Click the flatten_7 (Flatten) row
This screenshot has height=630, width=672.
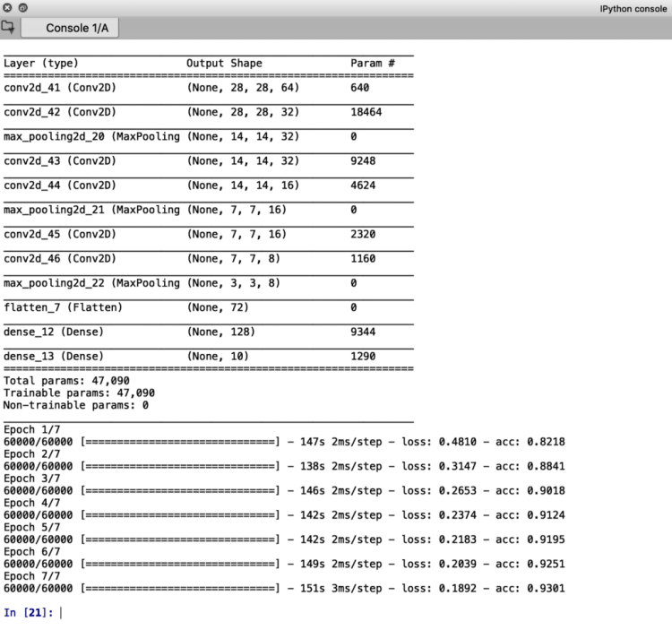click(x=63, y=307)
